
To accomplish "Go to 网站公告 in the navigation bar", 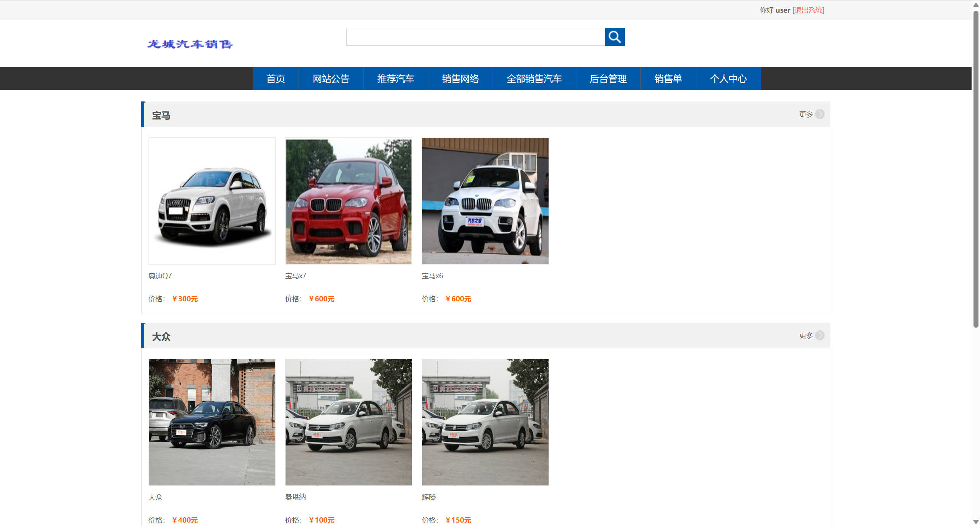I will [331, 79].
